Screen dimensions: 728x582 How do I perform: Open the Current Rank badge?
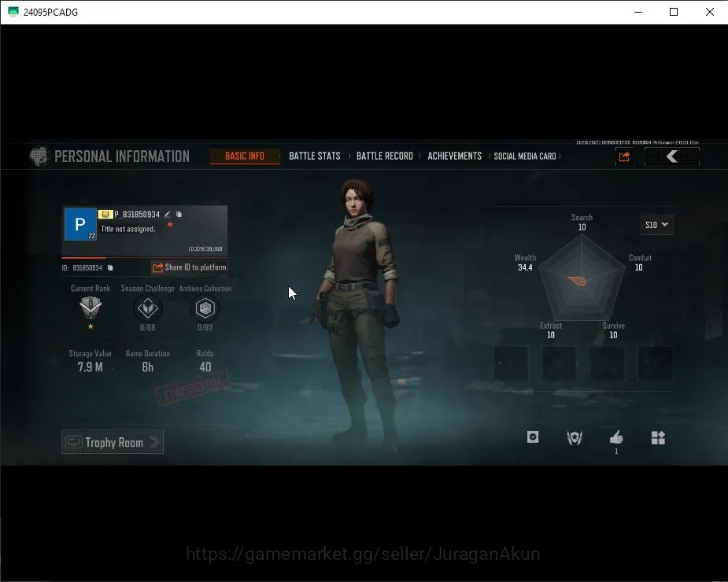point(91,308)
